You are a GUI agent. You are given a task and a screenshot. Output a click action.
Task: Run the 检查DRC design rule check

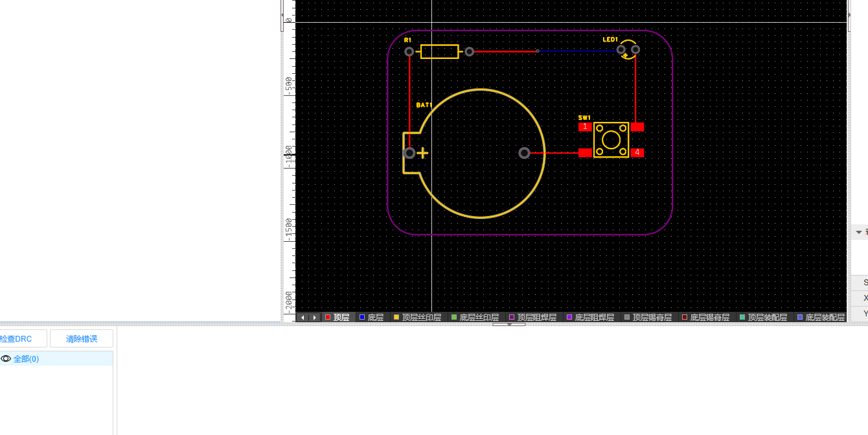click(x=23, y=338)
